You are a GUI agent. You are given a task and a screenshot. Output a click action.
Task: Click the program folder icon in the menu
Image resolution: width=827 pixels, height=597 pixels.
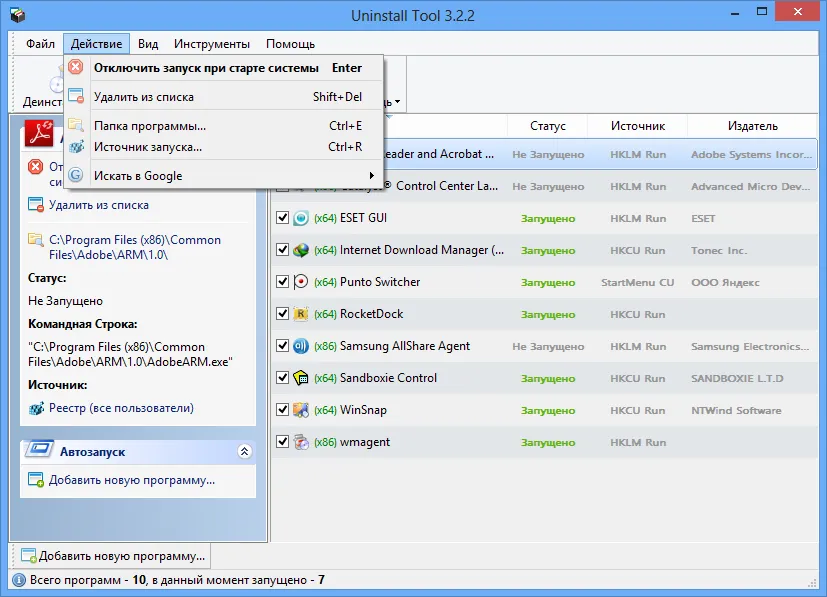click(x=76, y=125)
